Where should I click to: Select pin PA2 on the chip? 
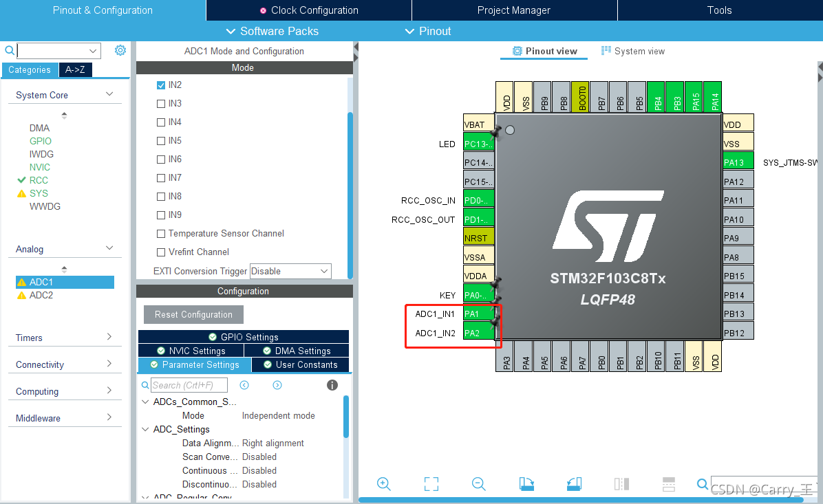click(478, 333)
